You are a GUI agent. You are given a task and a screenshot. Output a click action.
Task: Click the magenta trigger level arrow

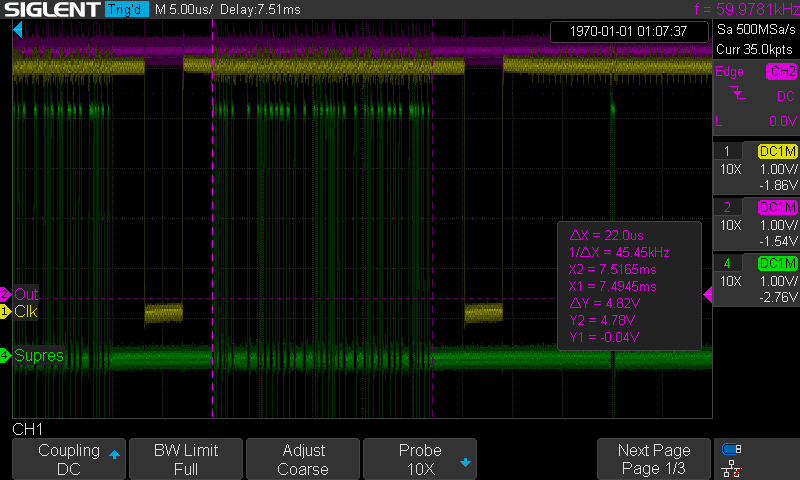708,295
